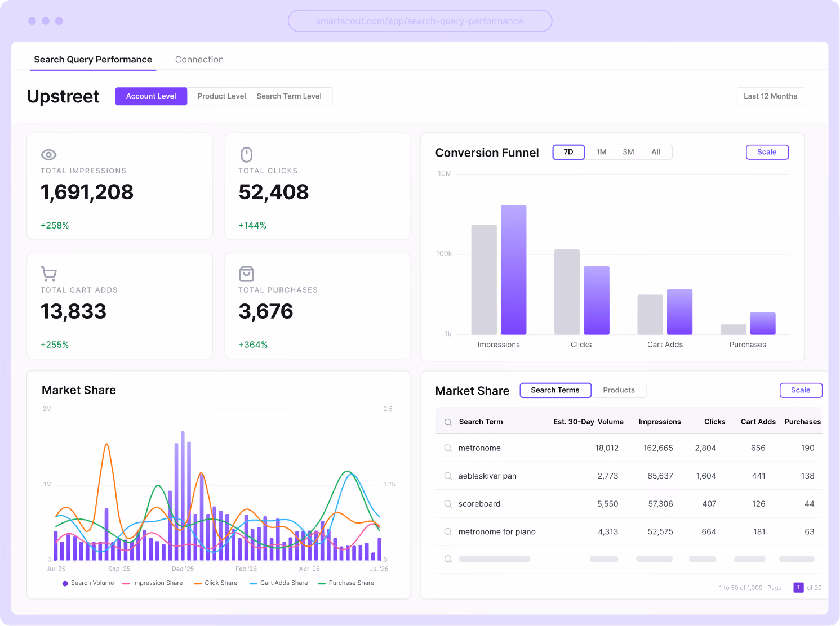This screenshot has height=626, width=840.
Task: Click the "metronome" search term
Action: (x=479, y=448)
